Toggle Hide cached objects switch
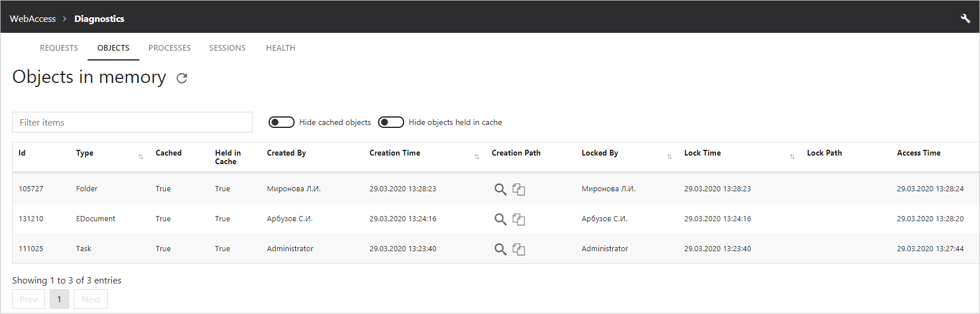 281,122
